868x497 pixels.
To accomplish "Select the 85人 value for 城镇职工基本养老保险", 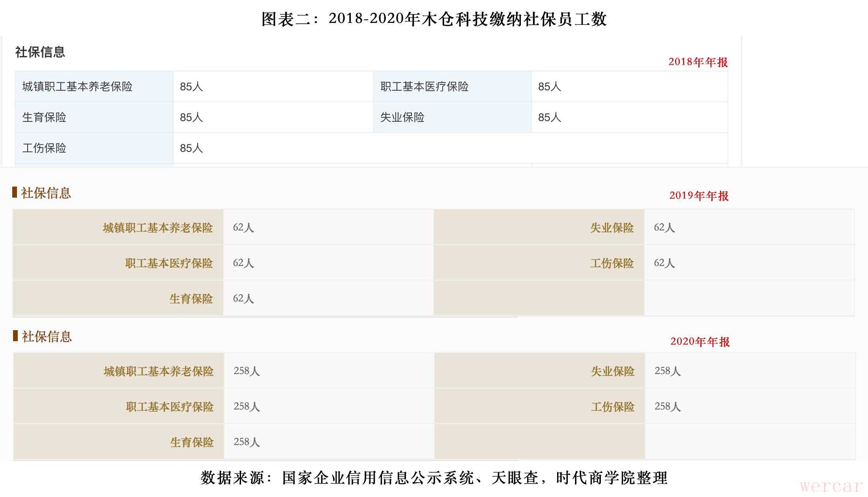I will click(x=191, y=86).
